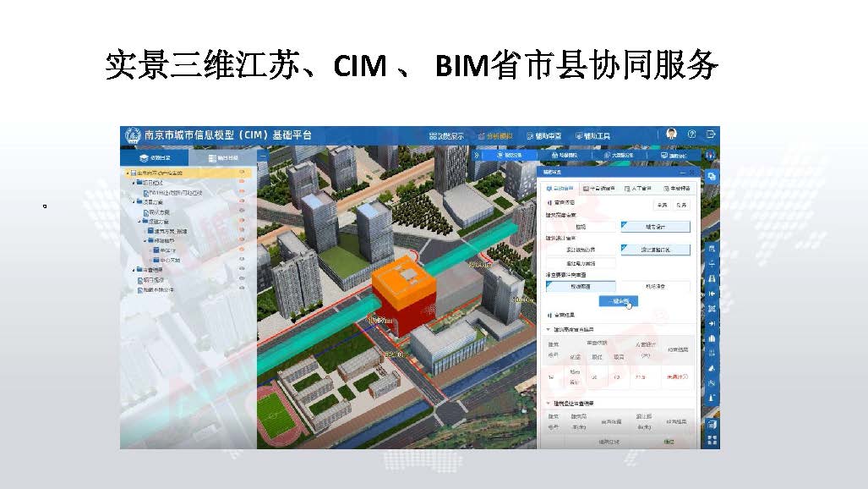Toggle the eye icon of the highlighted root item
The width and height of the screenshot is (868, 489).
[242, 173]
